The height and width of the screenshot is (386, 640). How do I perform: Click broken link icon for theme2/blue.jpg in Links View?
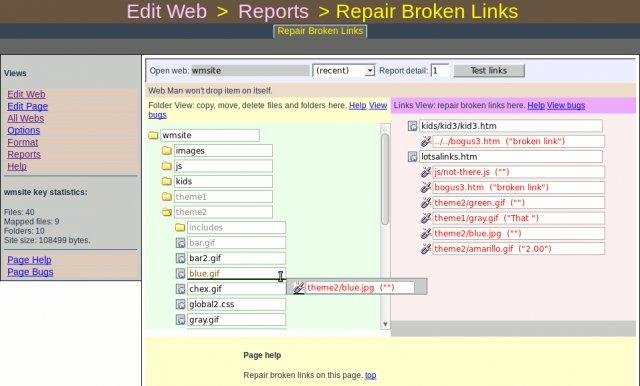point(426,233)
